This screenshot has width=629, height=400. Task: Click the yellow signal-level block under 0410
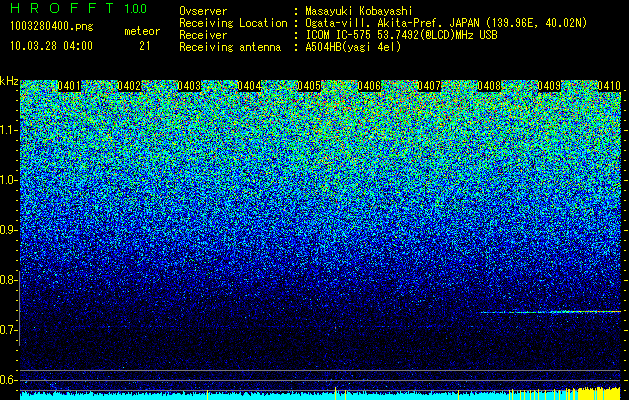pos(599,393)
